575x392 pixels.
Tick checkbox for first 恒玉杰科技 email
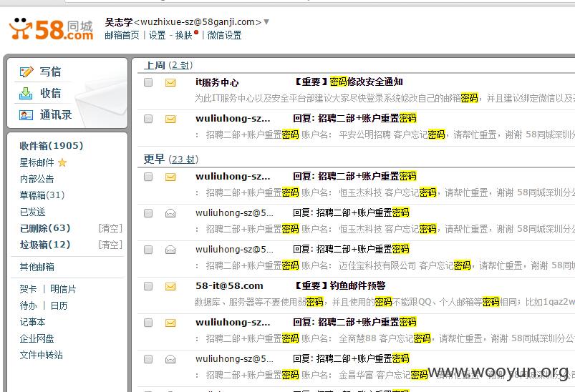(x=148, y=177)
